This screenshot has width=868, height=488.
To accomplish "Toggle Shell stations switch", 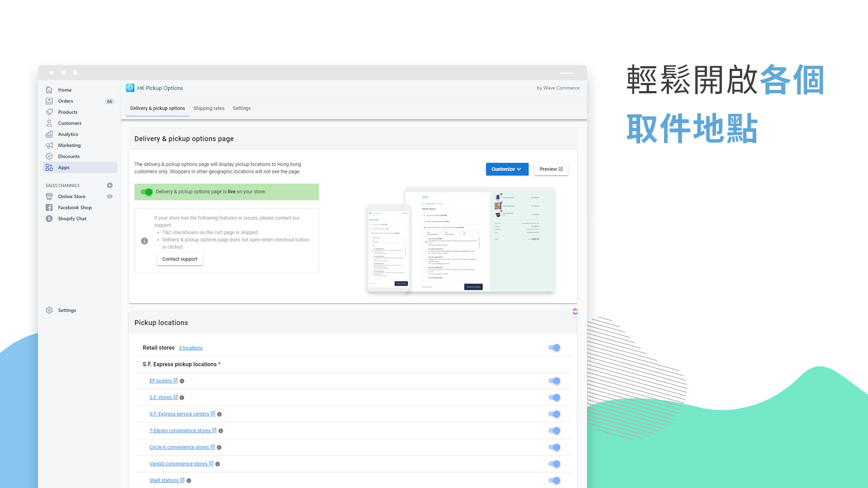I will coord(554,480).
